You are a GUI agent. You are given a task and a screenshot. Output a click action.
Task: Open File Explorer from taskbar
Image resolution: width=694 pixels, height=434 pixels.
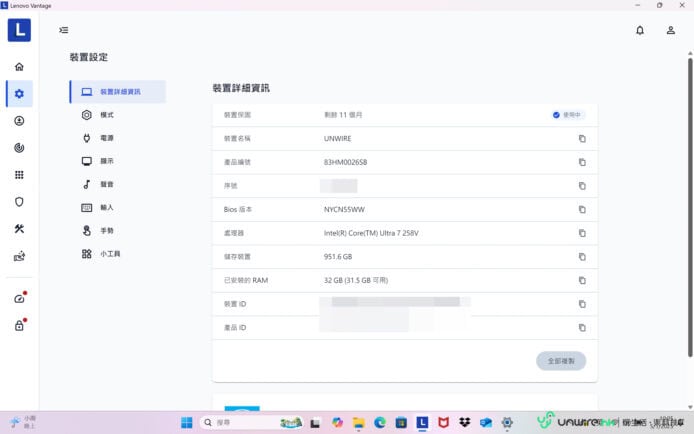pos(359,423)
